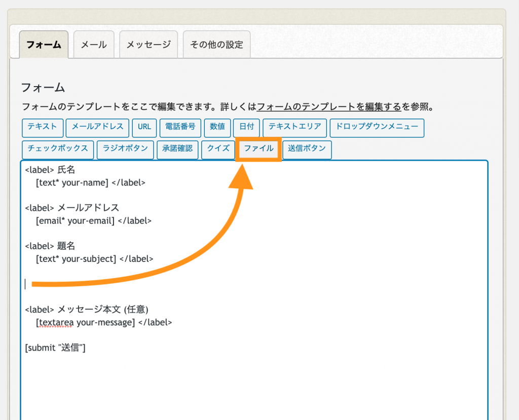Insert a 数値 (number) form tag

(x=217, y=128)
